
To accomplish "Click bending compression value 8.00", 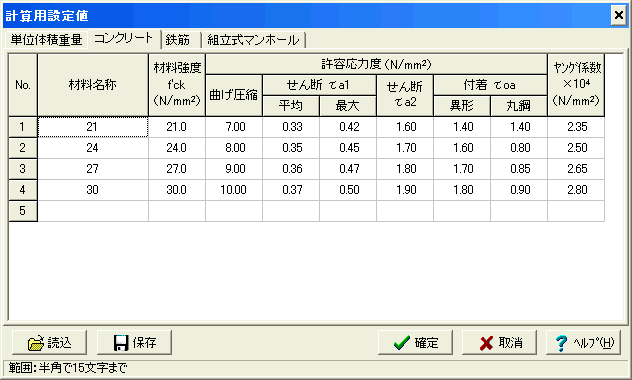I will tap(234, 148).
